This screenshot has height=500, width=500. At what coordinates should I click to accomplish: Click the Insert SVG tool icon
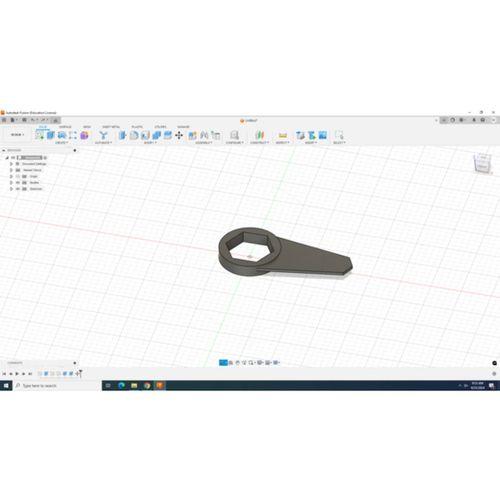(312, 135)
